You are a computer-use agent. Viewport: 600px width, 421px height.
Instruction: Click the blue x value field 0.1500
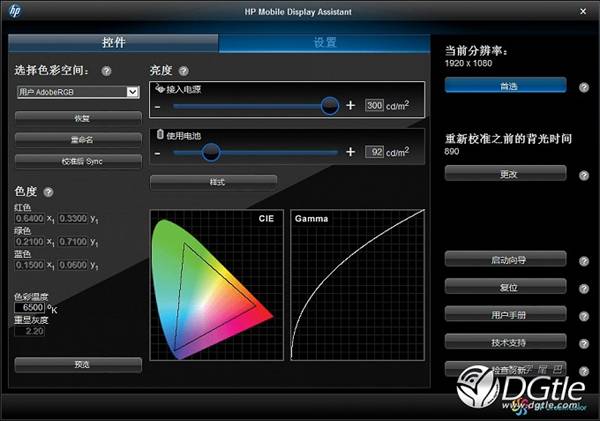30,265
